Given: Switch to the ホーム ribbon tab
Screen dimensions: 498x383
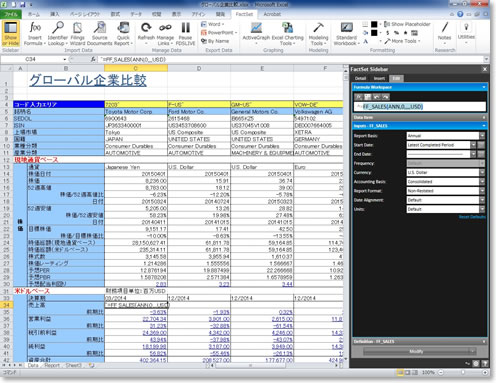Looking at the screenshot, I should (34, 14).
